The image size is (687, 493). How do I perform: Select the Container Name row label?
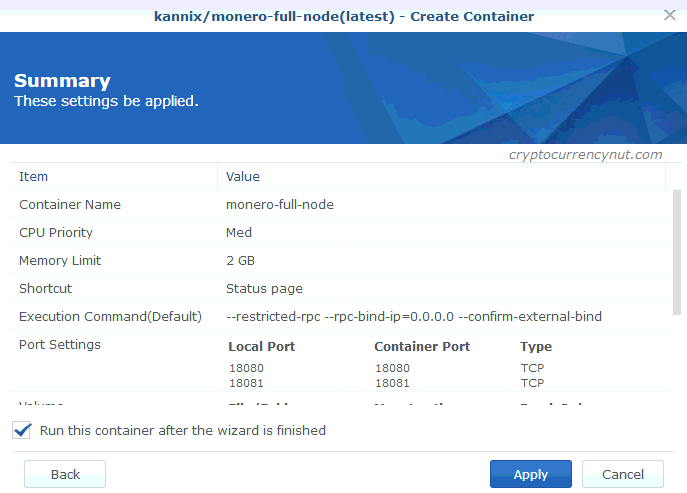70,205
